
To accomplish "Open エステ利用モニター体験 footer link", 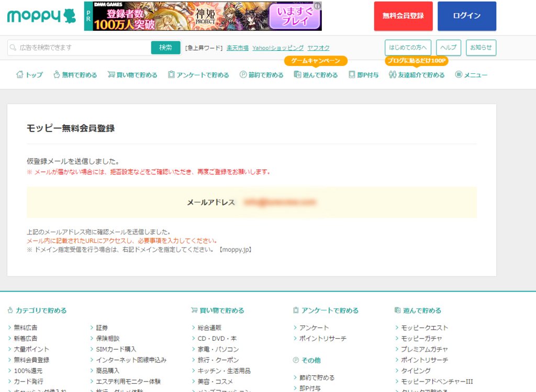I will click(128, 382).
